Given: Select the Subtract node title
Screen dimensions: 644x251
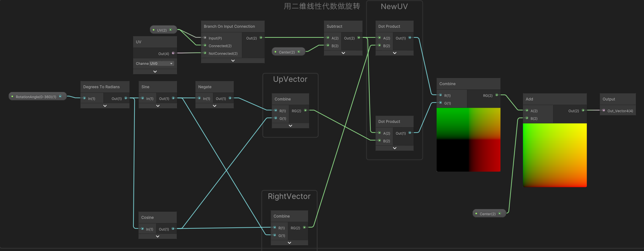Looking at the screenshot, I should click(335, 26).
